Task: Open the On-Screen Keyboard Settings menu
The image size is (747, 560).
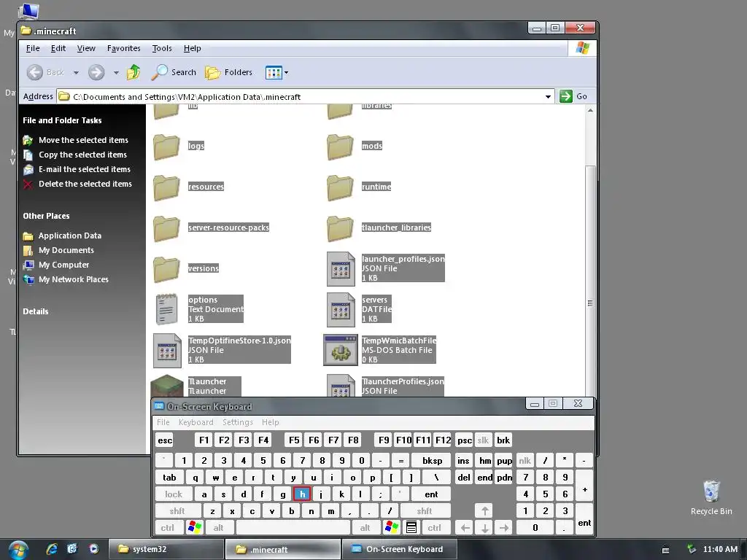Action: click(238, 422)
